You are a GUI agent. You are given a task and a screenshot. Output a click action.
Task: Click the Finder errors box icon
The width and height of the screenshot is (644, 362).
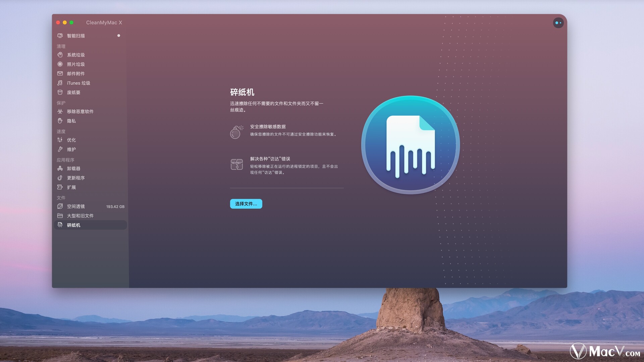(x=237, y=164)
